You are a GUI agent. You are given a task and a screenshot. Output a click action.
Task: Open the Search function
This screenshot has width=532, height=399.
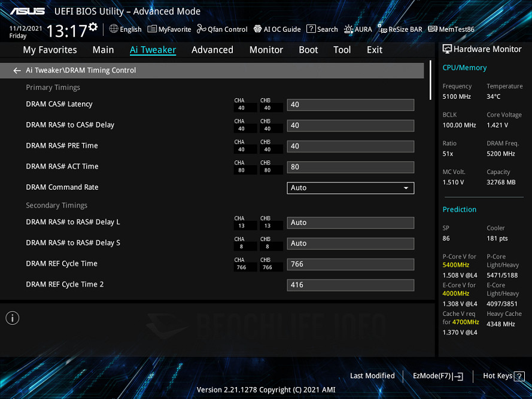coord(322,29)
